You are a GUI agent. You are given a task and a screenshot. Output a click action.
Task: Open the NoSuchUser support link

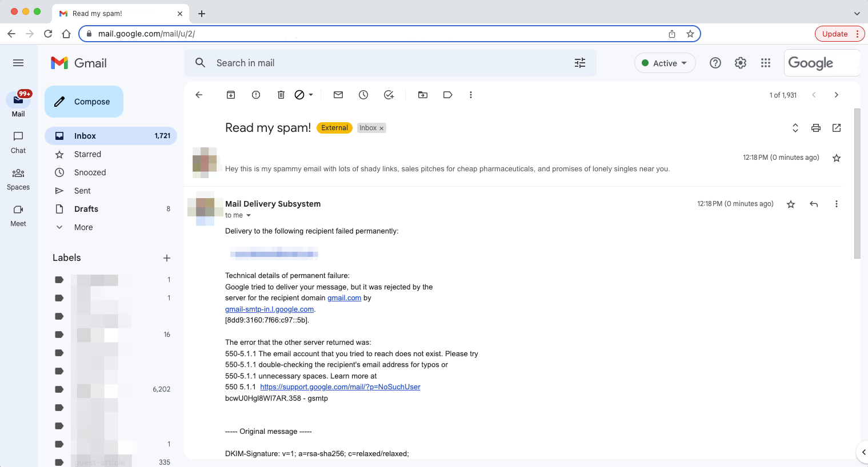(x=340, y=387)
